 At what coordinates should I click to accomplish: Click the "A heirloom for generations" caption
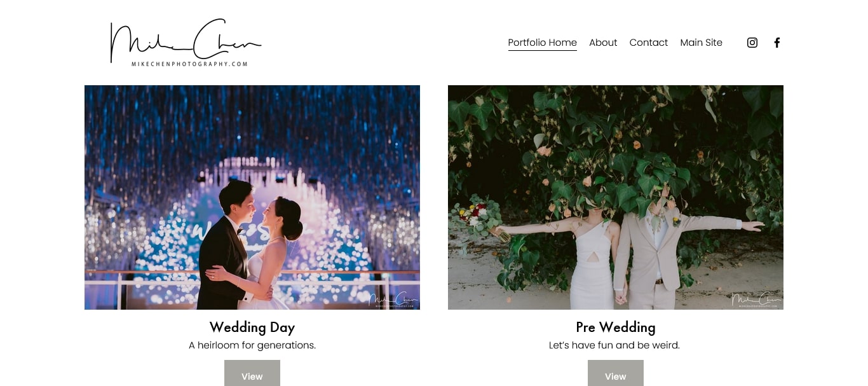click(252, 345)
